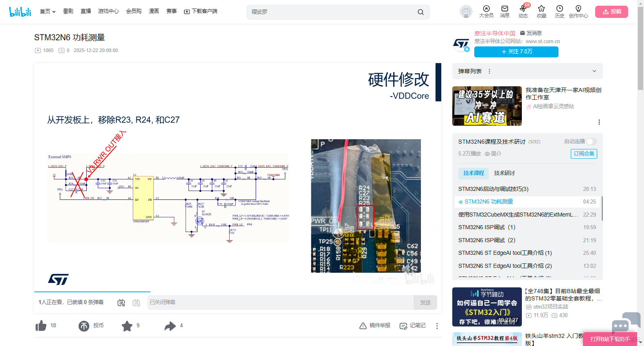Open 简介 collection info
This screenshot has width=644, height=346.
pos(493,153)
